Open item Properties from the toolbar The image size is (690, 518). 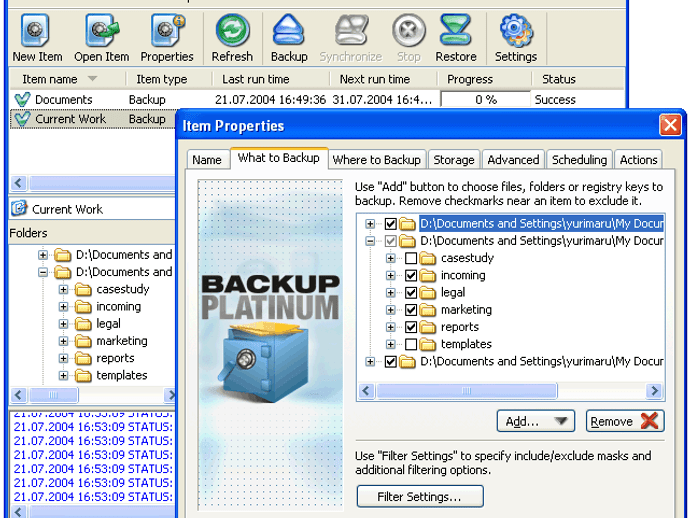167,30
